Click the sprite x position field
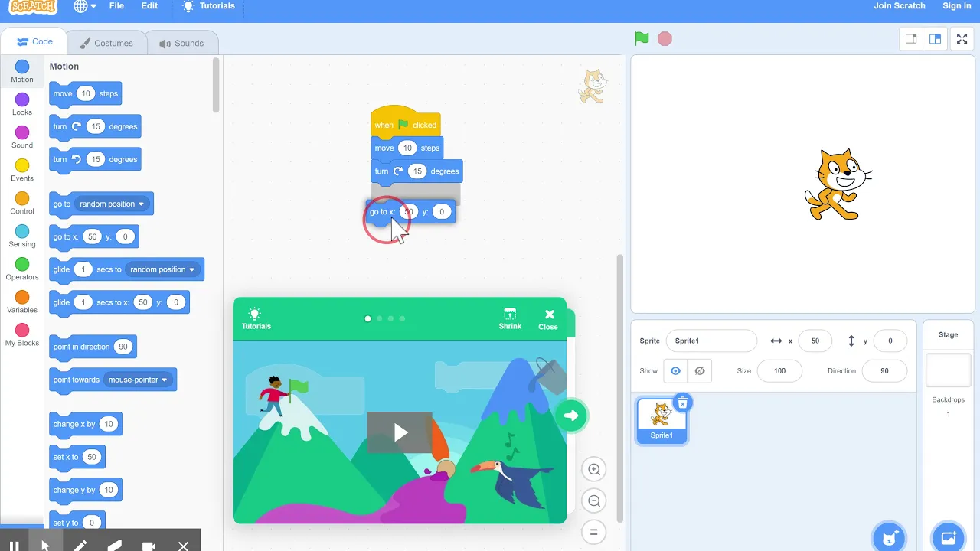Viewport: 980px width, 551px height. (815, 341)
